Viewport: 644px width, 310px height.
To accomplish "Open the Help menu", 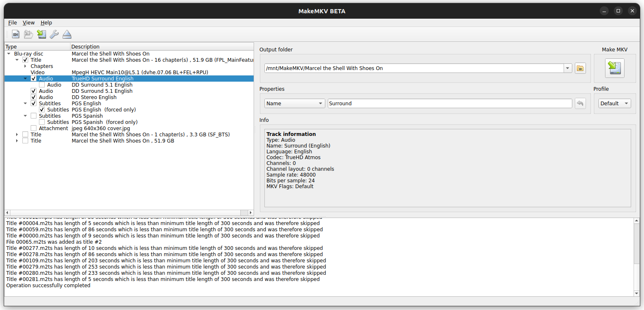I will (46, 23).
